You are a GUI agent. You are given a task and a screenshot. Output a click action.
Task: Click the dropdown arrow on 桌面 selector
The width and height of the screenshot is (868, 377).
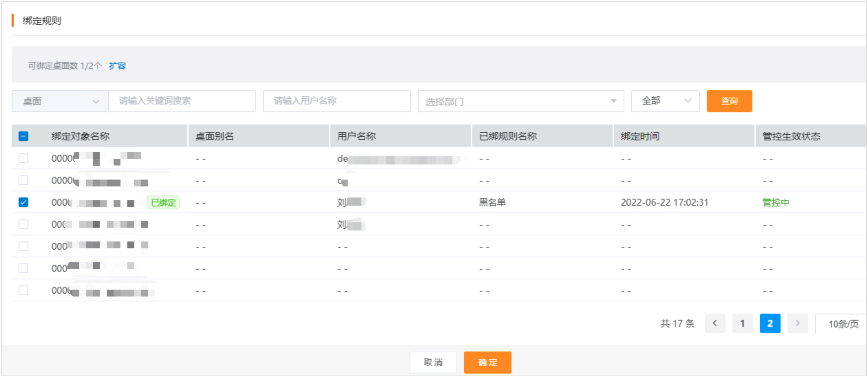point(96,101)
